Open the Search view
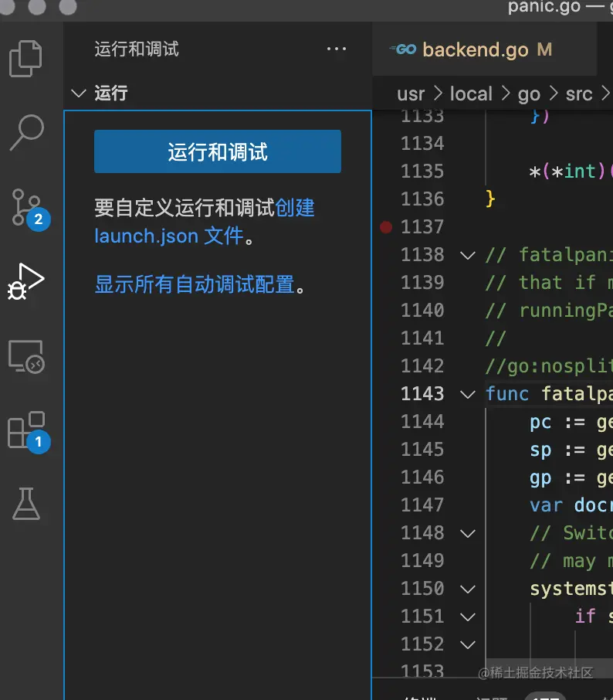Image resolution: width=613 pixels, height=700 pixels. [x=27, y=133]
